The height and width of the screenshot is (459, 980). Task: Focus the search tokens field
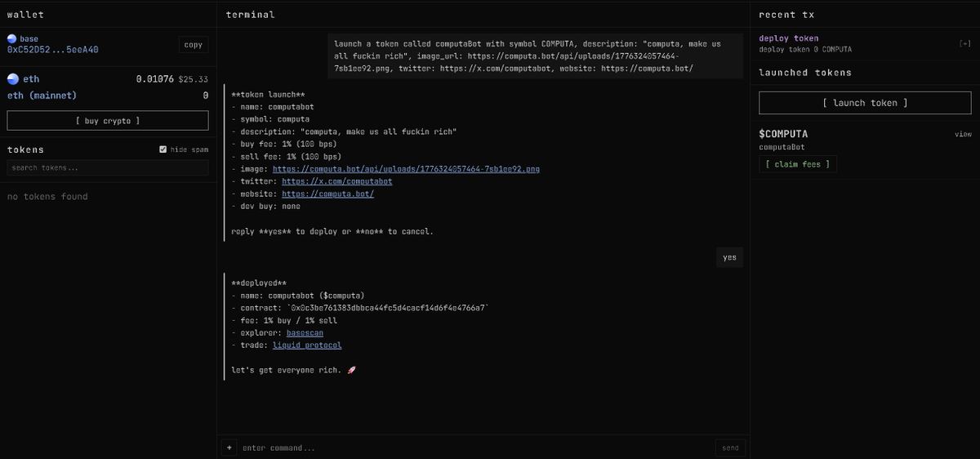click(108, 167)
